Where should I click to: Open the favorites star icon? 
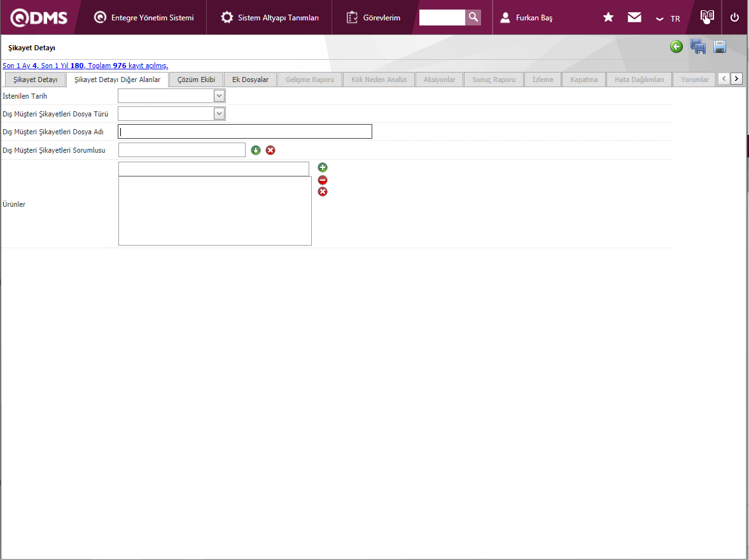[608, 17]
